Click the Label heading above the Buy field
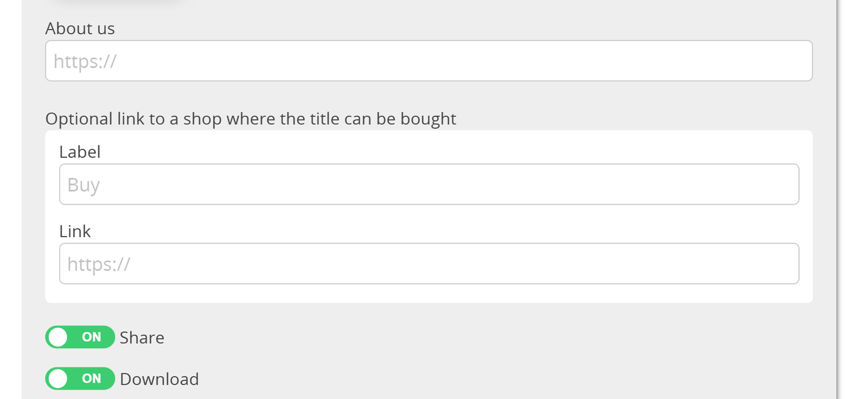The image size is (868, 399). pyautogui.click(x=80, y=152)
